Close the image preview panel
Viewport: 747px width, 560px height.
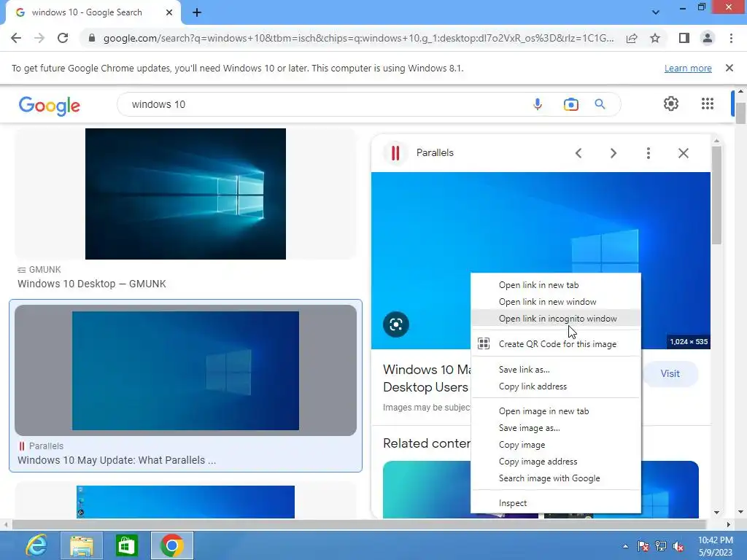click(683, 153)
